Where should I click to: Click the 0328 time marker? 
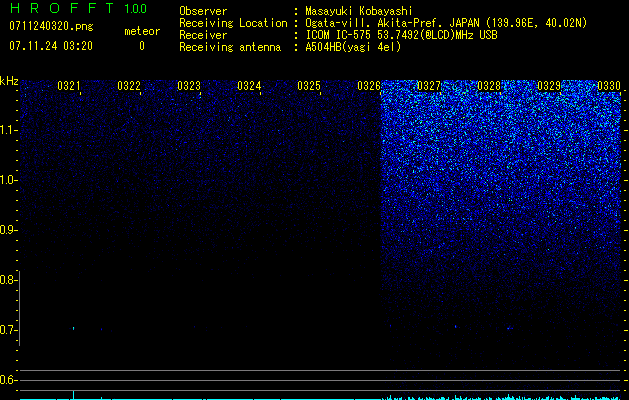pyautogui.click(x=489, y=86)
